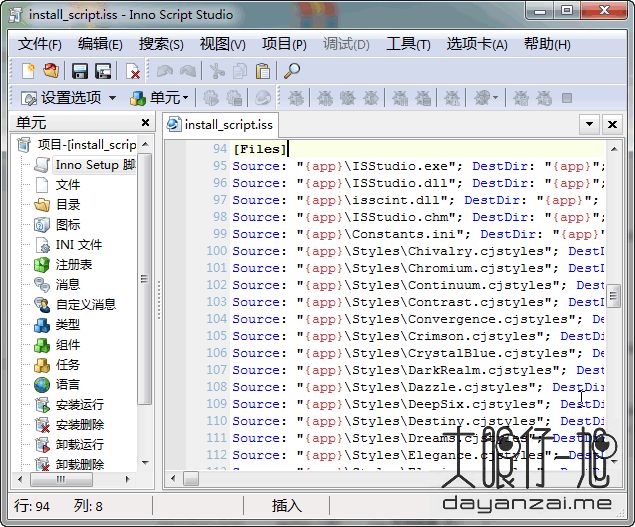Open the 安装删除 section
This screenshot has height=527, width=635.
click(69, 425)
